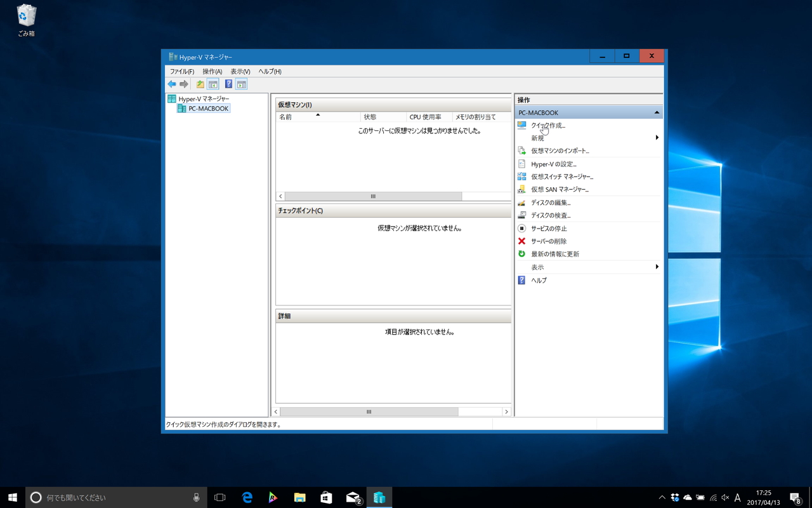
Task: Open Microsoft Edge from the taskbar
Action: click(247, 498)
